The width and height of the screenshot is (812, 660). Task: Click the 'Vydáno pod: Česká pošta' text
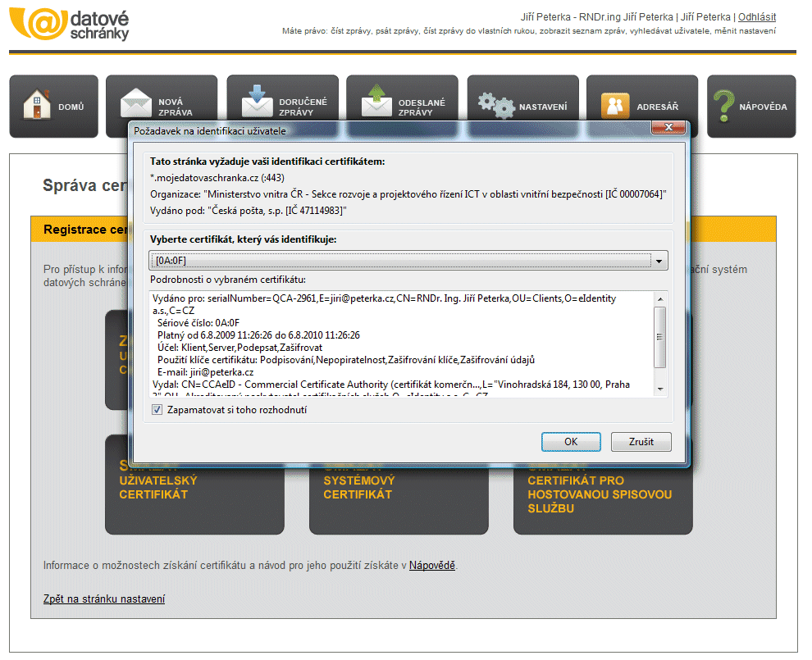[248, 211]
